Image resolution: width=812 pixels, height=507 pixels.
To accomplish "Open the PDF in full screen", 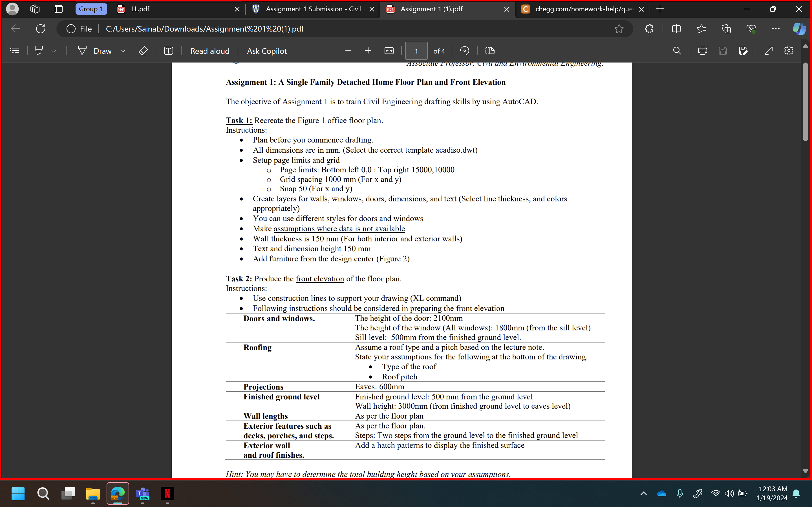I will [x=768, y=51].
